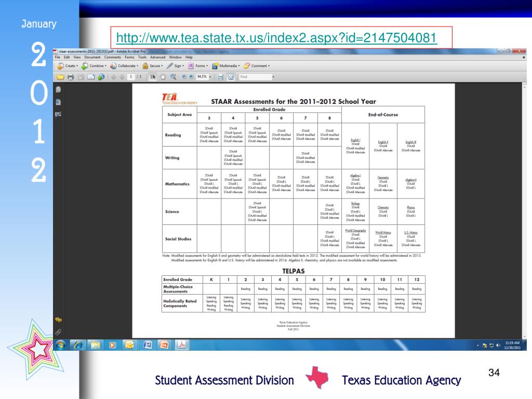
Task: Click the zoom percentage field
Action: coord(202,77)
